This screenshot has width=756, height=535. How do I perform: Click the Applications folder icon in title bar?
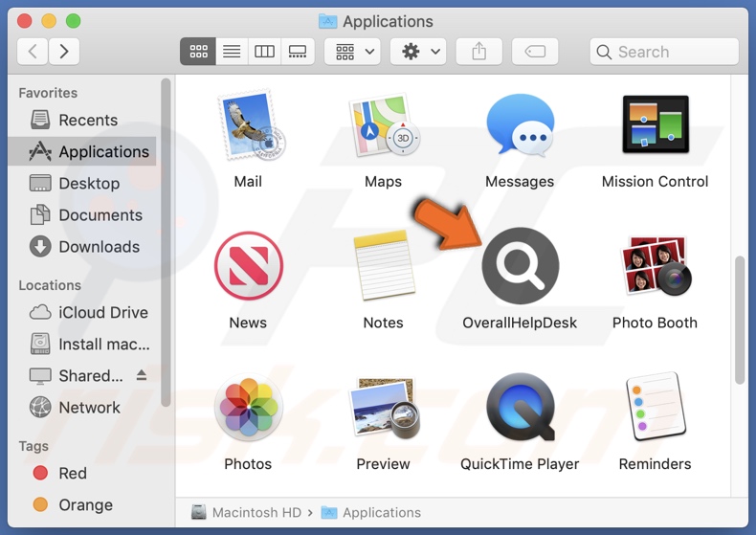[328, 21]
